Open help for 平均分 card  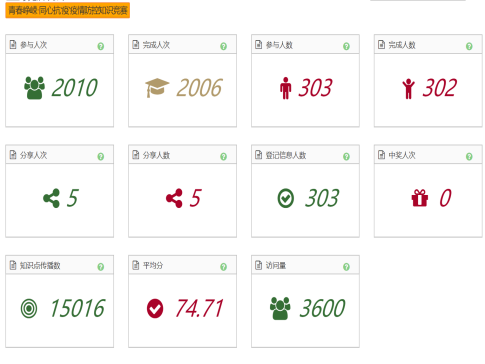224,267
